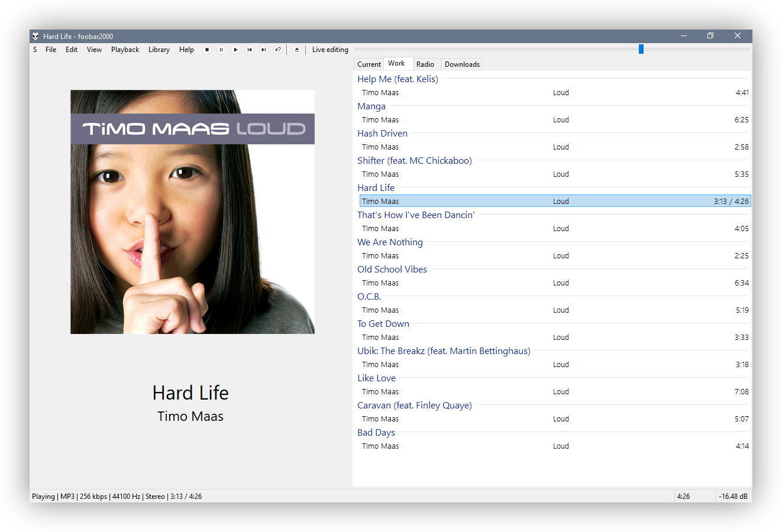Viewport: 782px width, 532px height.
Task: Select the Old School Vibes heading
Action: [392, 269]
